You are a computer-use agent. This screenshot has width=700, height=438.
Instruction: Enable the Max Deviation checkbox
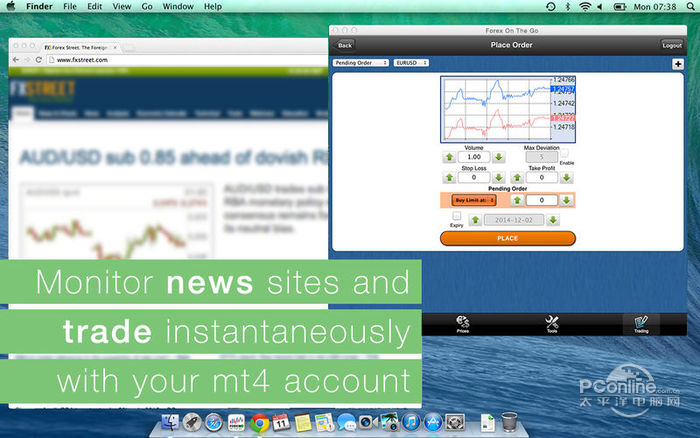564,153
